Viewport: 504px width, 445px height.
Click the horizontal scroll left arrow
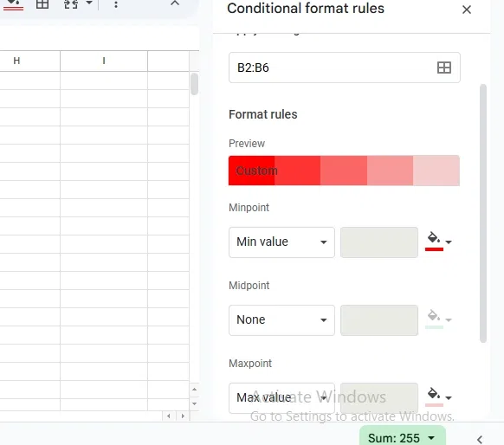pos(169,416)
